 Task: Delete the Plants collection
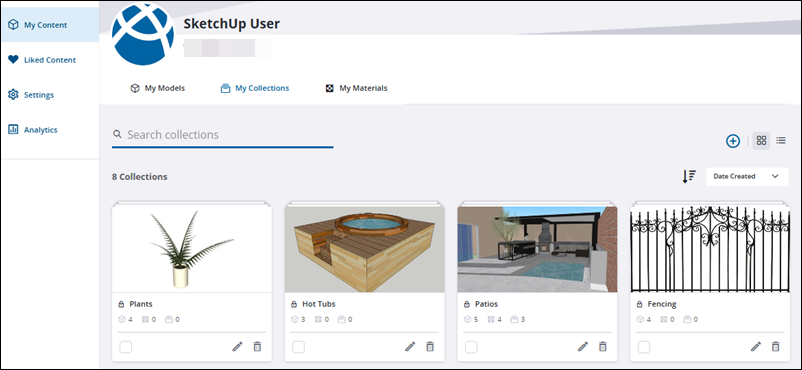pyautogui.click(x=257, y=346)
